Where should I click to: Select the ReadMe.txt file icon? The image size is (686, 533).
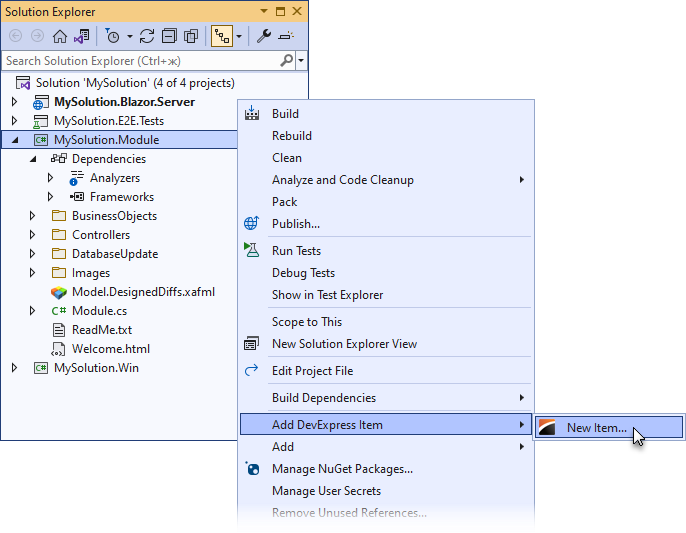pos(59,330)
